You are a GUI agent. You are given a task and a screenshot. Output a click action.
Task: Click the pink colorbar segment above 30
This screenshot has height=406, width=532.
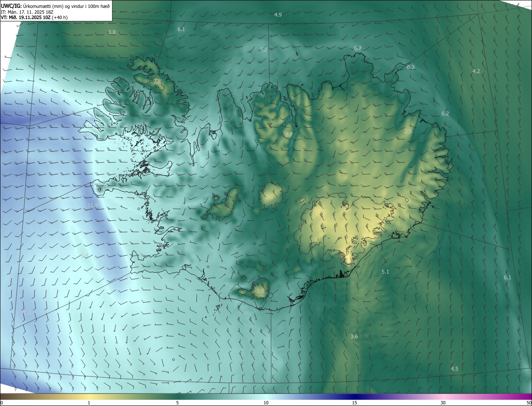(443, 397)
